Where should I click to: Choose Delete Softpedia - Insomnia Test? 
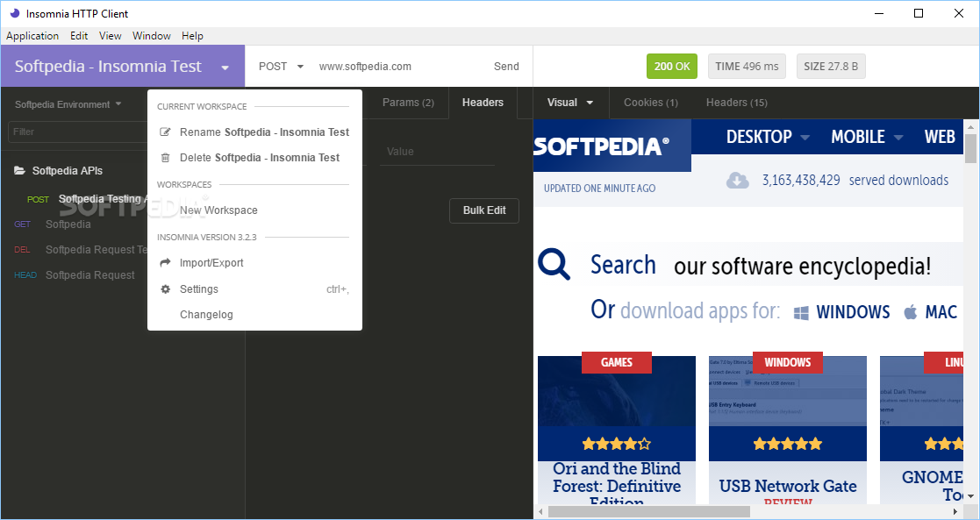point(255,158)
